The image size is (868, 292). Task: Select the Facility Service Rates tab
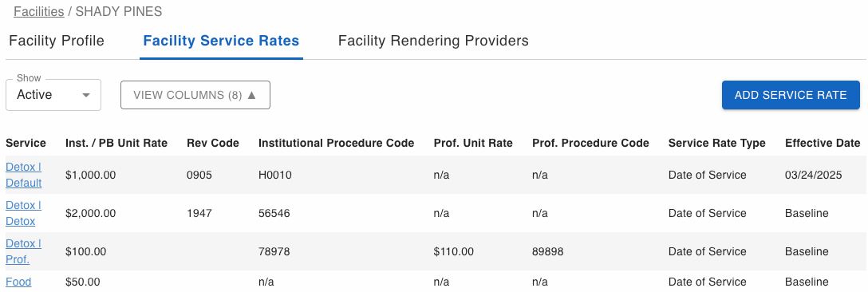[221, 41]
